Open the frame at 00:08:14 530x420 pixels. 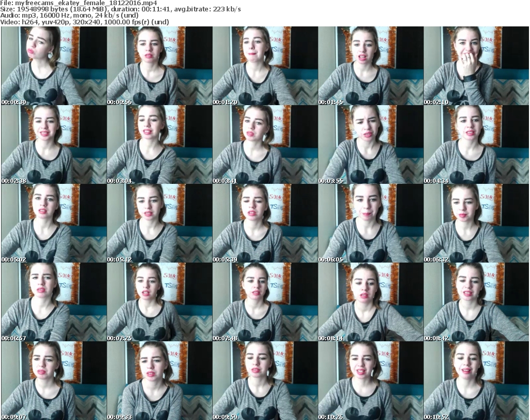coord(370,302)
